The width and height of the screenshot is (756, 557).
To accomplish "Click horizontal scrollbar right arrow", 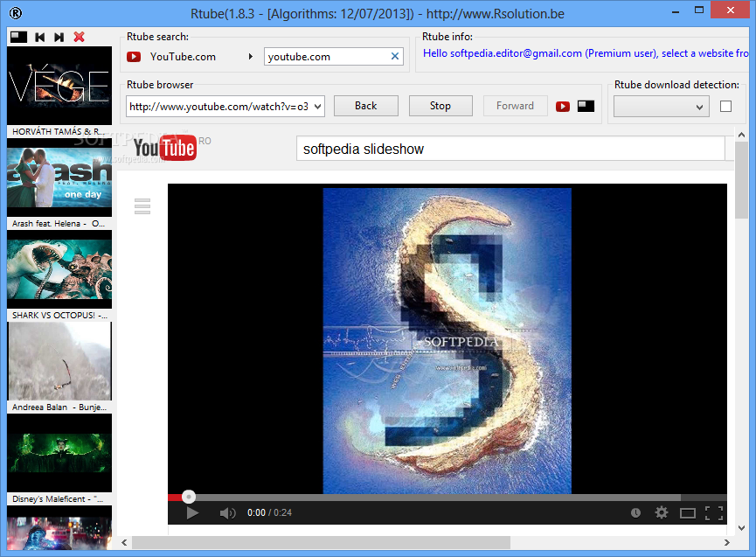I will [727, 542].
